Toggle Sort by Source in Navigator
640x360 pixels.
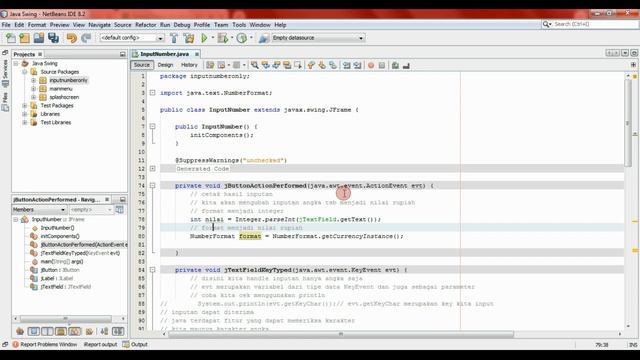pos(118,331)
